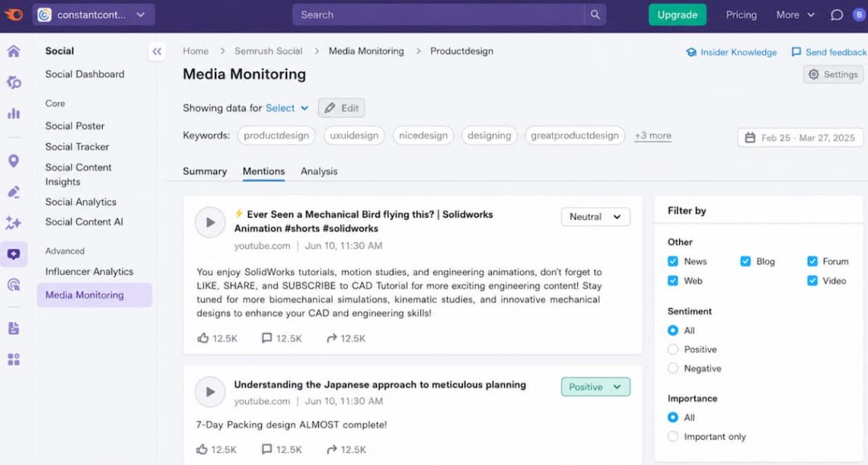This screenshot has width=868, height=465.
Task: Change Neutral sentiment dropdown on first mention
Action: (x=595, y=217)
